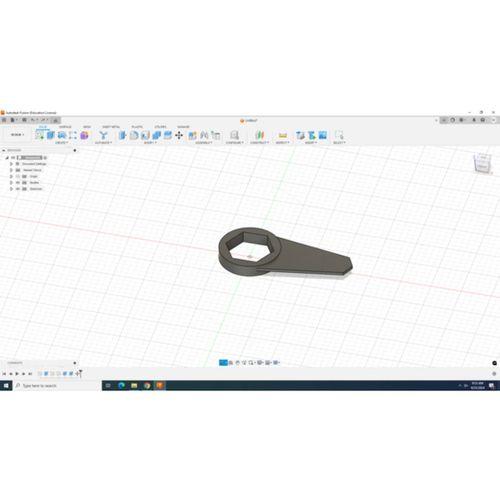Select the Hole tool with dashed square
This screenshot has height=500, width=500.
coord(73,135)
